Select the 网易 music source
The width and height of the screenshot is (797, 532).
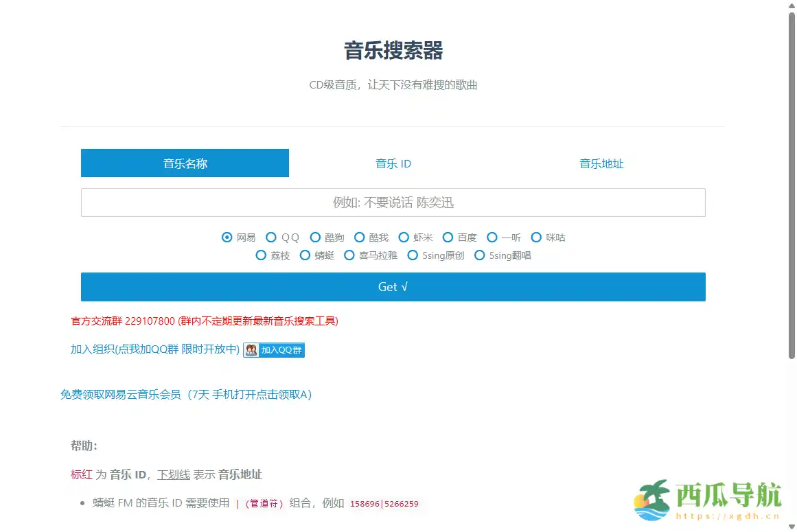pyautogui.click(x=227, y=238)
